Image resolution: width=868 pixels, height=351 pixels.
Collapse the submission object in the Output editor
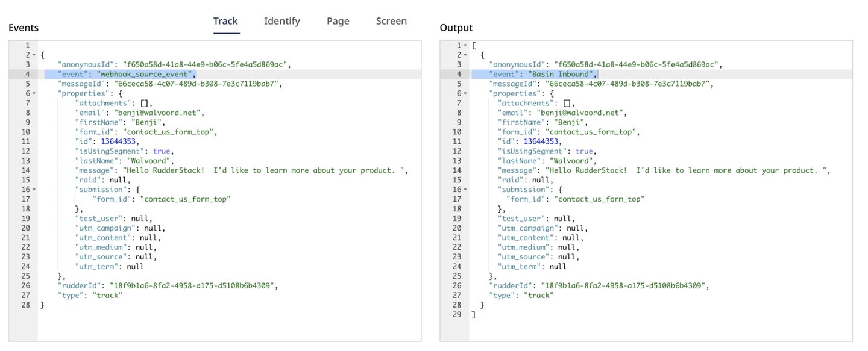tap(464, 189)
